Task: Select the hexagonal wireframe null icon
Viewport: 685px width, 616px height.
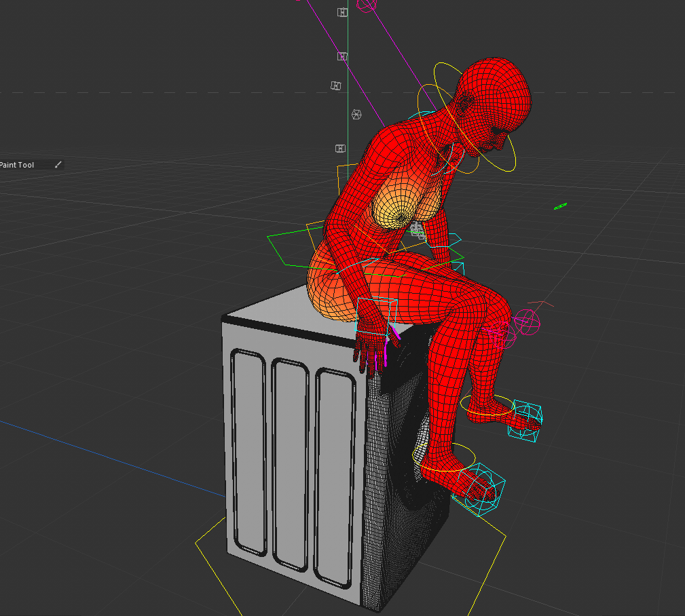Action: click(x=356, y=115)
